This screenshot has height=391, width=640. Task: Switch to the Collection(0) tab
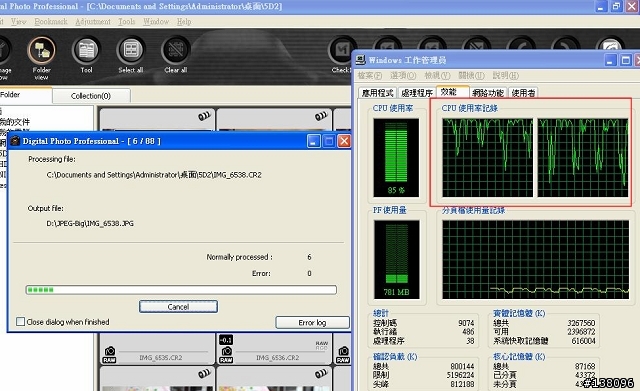(x=91, y=96)
